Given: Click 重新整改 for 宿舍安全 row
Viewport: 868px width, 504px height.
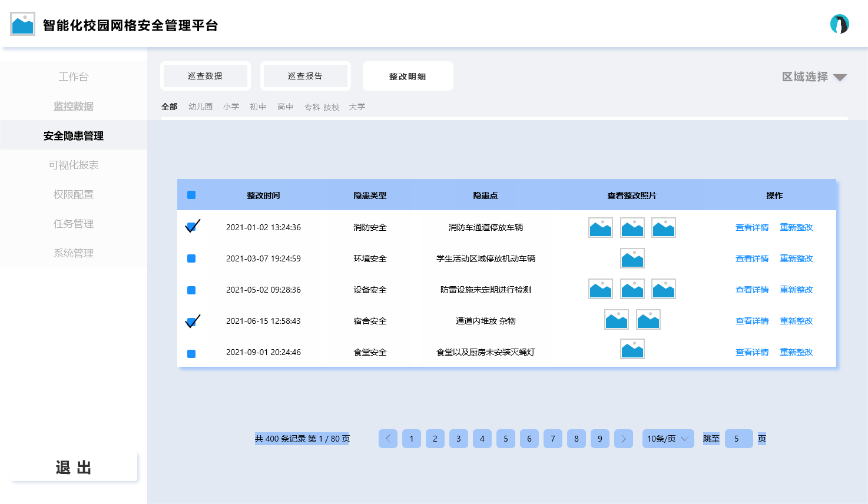Looking at the screenshot, I should (797, 321).
